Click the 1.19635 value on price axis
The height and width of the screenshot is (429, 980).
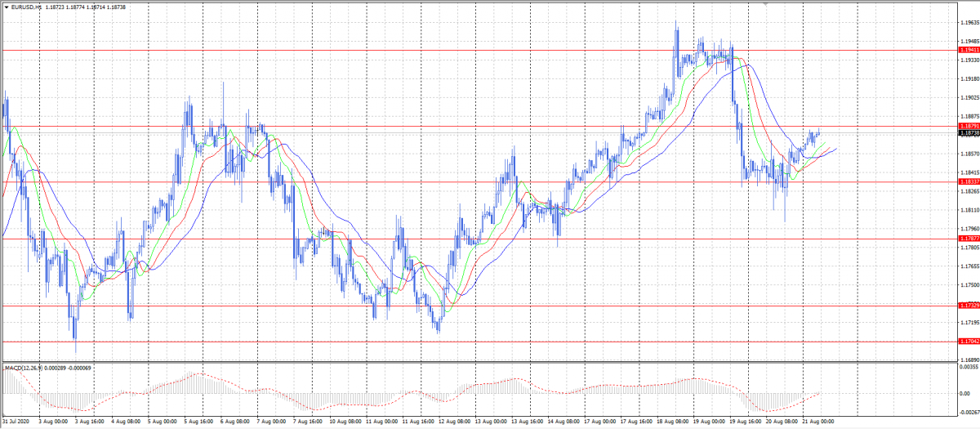click(969, 23)
